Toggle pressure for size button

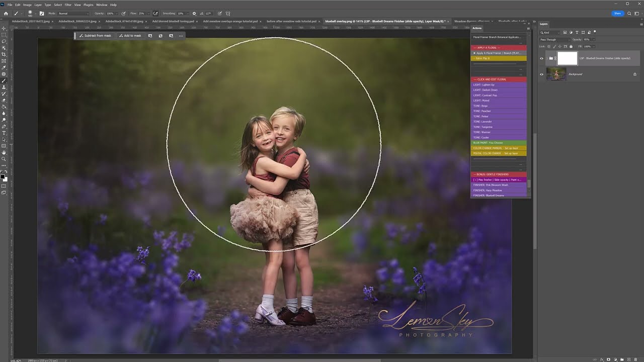[220, 14]
